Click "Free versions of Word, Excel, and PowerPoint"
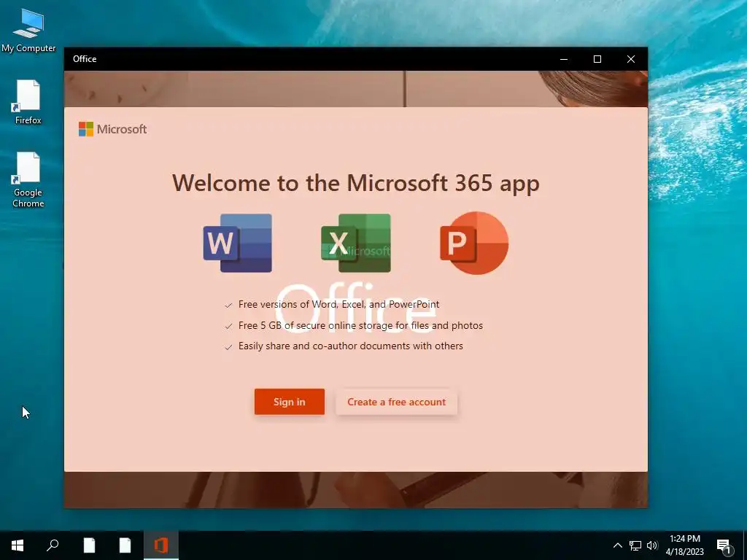747x560 pixels. pyautogui.click(x=338, y=304)
